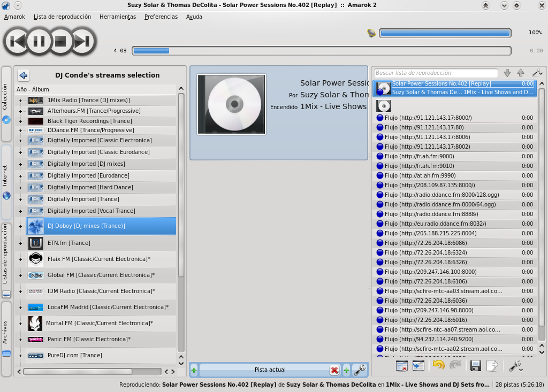
Task: Clear the playlist with the red X icon
Action: [401, 366]
